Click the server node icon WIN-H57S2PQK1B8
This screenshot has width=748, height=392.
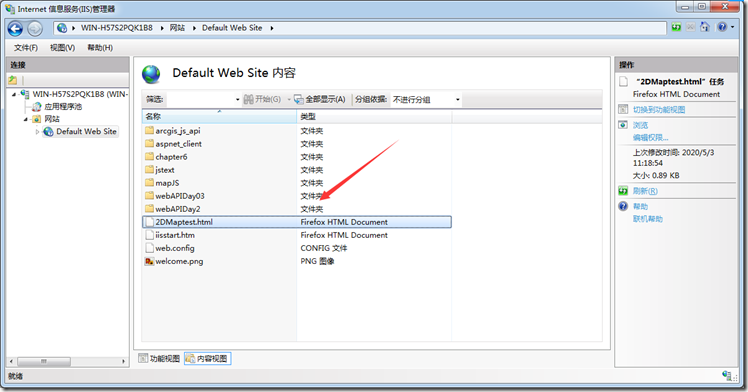[x=25, y=94]
